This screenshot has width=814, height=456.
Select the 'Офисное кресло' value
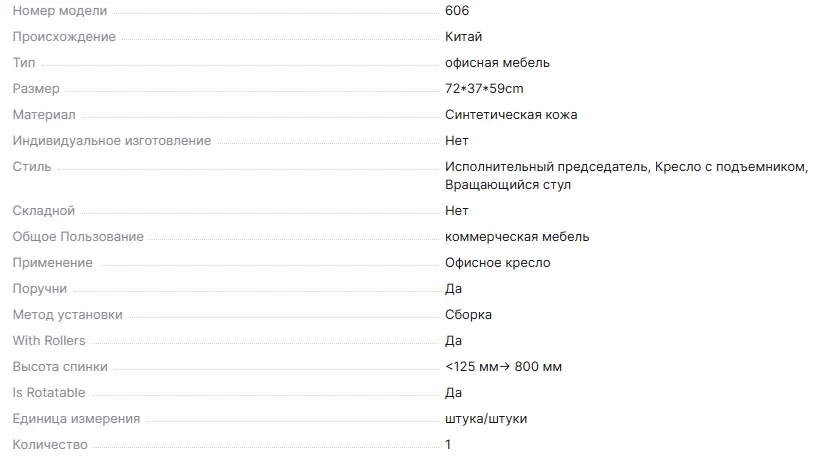click(498, 263)
